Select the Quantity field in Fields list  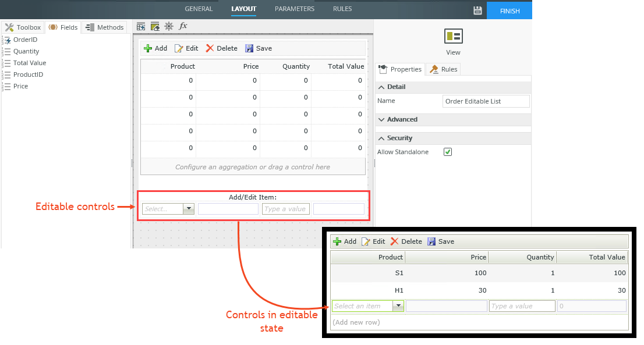point(26,51)
